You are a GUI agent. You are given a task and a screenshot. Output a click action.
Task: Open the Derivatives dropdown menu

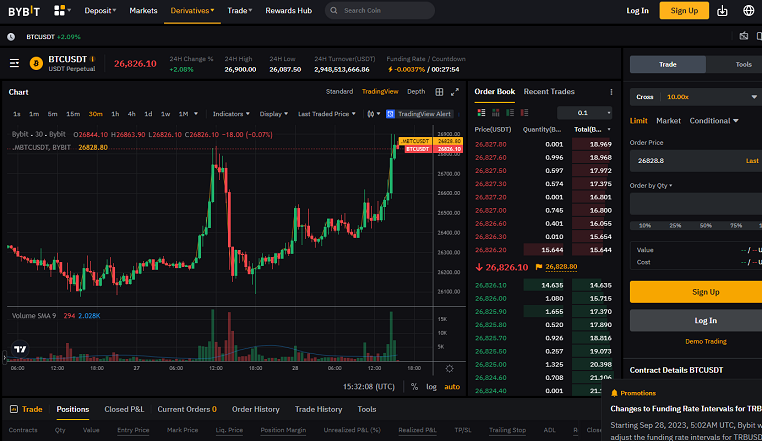click(x=192, y=11)
